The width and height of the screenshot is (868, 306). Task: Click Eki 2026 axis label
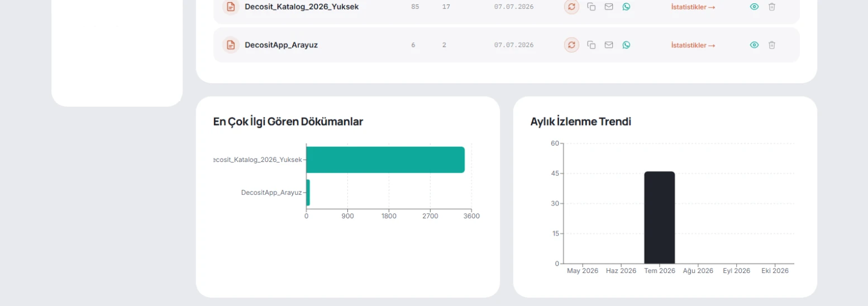[775, 271]
